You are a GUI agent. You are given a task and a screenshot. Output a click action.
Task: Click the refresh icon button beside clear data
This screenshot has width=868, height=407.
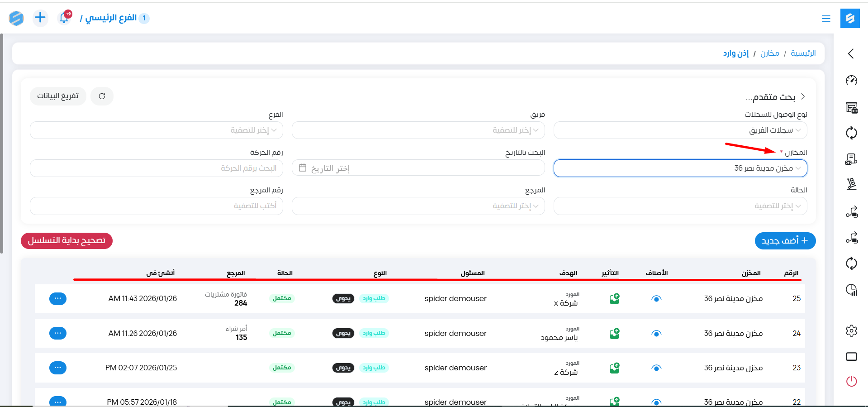point(102,96)
